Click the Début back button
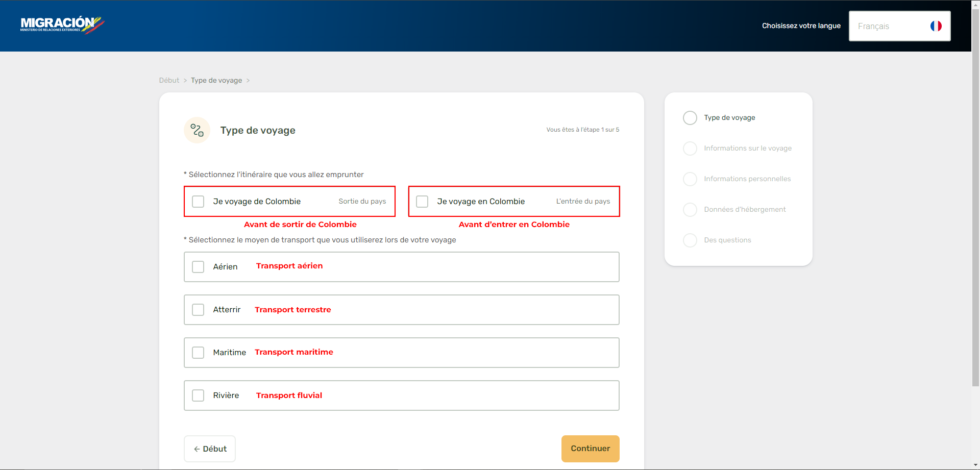The width and height of the screenshot is (980, 470). (210, 449)
